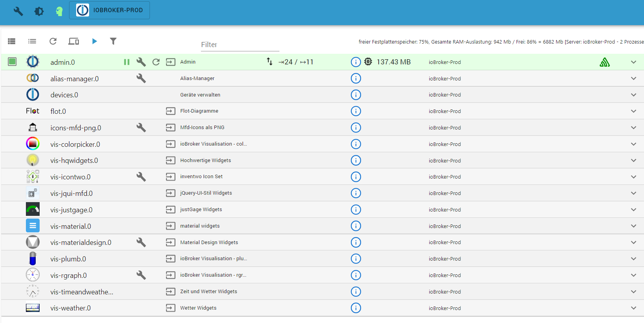Open flot.0 web link icon
The height and width of the screenshot is (323, 644).
point(171,111)
